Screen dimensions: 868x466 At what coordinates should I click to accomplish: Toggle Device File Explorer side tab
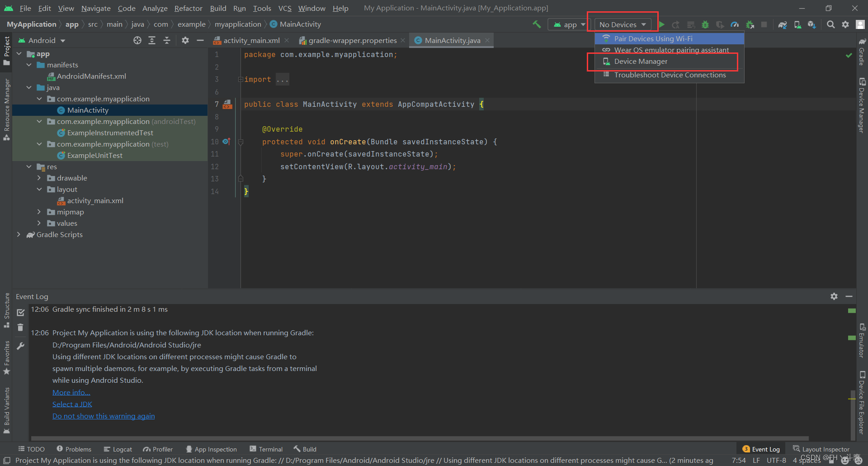pyautogui.click(x=862, y=403)
